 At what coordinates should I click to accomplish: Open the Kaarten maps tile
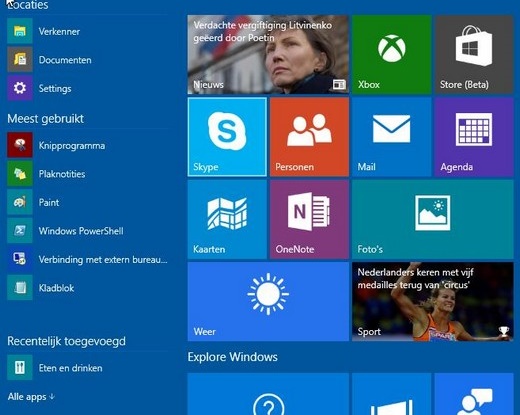point(227,219)
